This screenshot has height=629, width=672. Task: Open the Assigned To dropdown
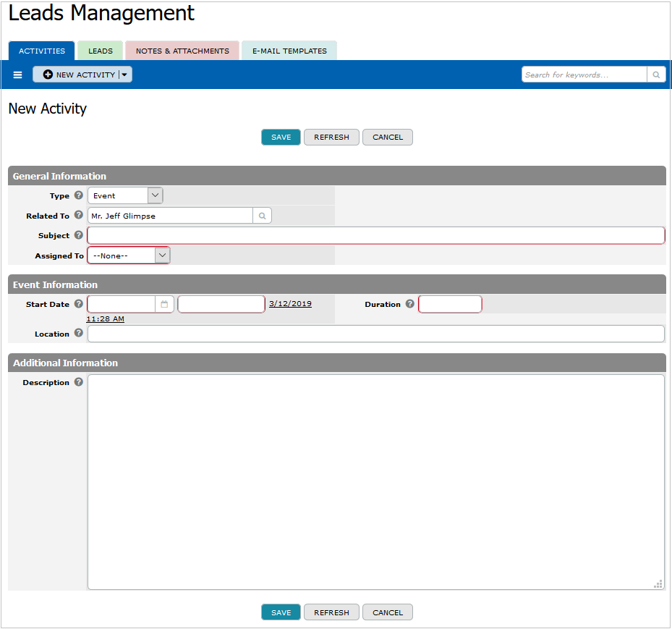click(163, 256)
